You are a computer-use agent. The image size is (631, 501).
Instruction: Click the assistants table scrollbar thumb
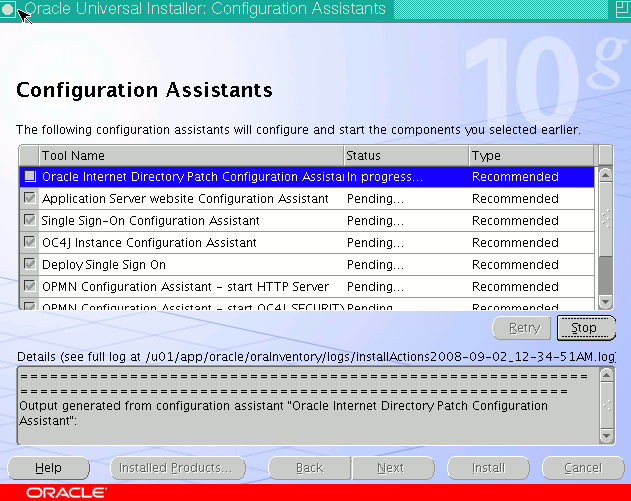(x=606, y=219)
